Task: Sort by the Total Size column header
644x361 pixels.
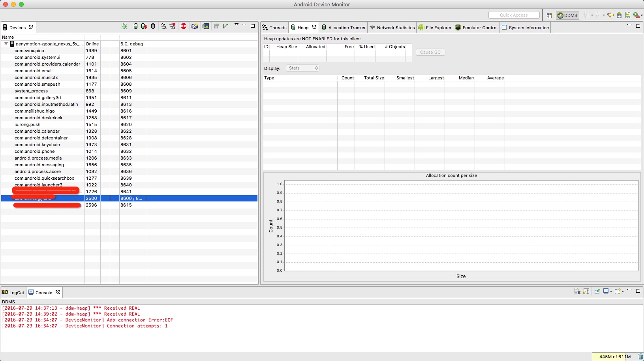Action: pyautogui.click(x=370, y=78)
